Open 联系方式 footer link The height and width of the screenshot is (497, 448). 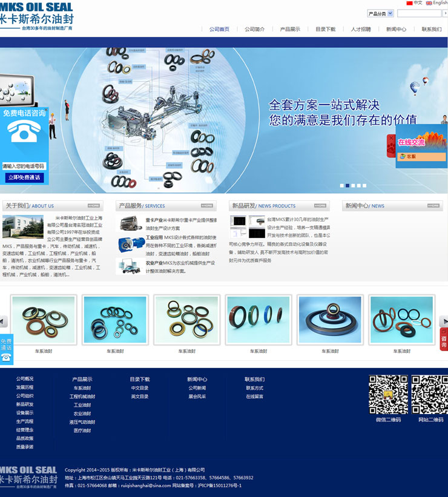pyautogui.click(x=255, y=388)
